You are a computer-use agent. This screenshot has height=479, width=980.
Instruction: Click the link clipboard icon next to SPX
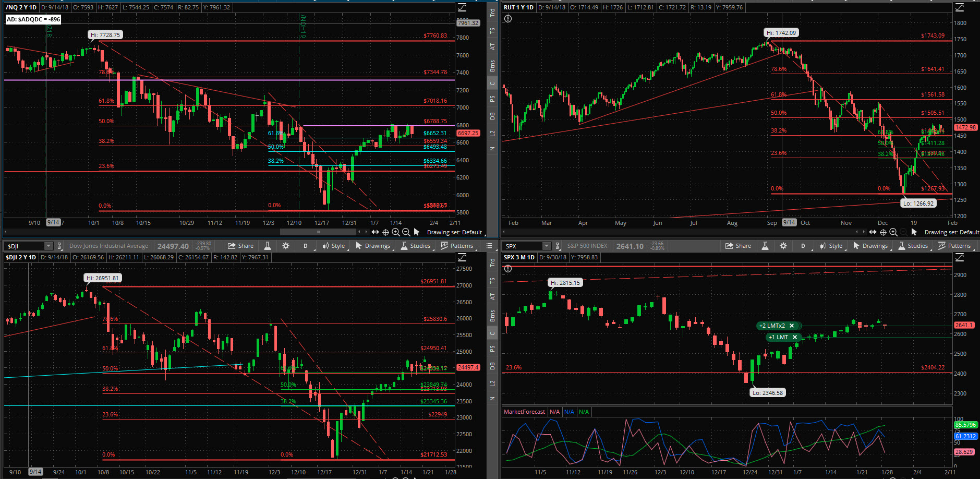[557, 246]
